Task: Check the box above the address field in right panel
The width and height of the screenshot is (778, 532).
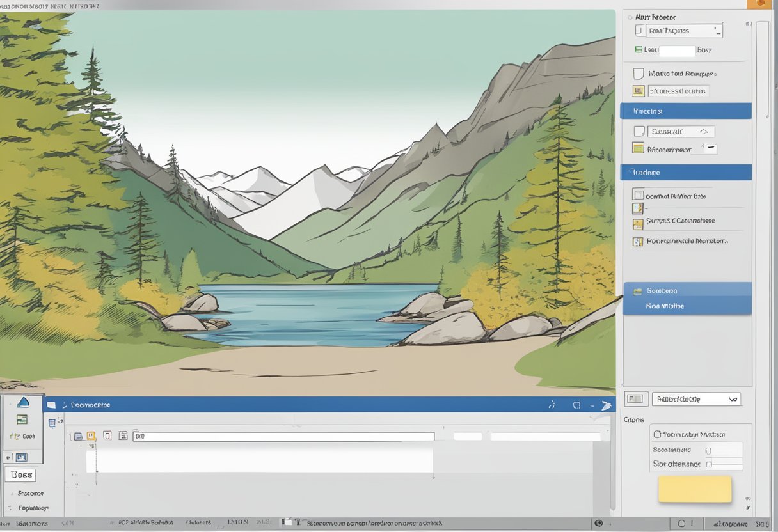Action: click(x=639, y=73)
